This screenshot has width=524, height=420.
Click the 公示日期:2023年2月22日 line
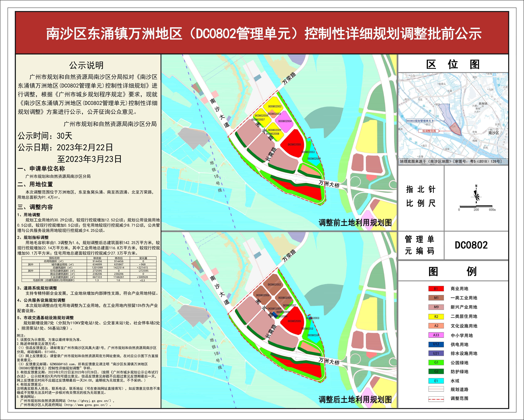click(x=65, y=147)
